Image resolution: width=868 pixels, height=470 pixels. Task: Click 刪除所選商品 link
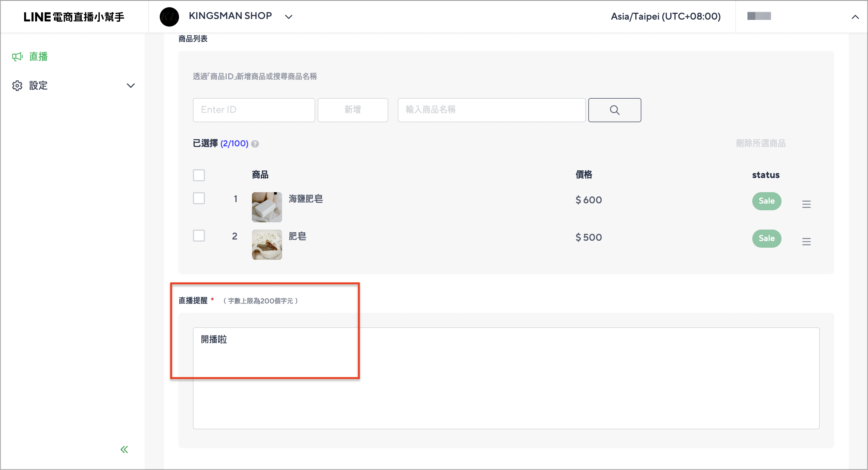(x=760, y=143)
